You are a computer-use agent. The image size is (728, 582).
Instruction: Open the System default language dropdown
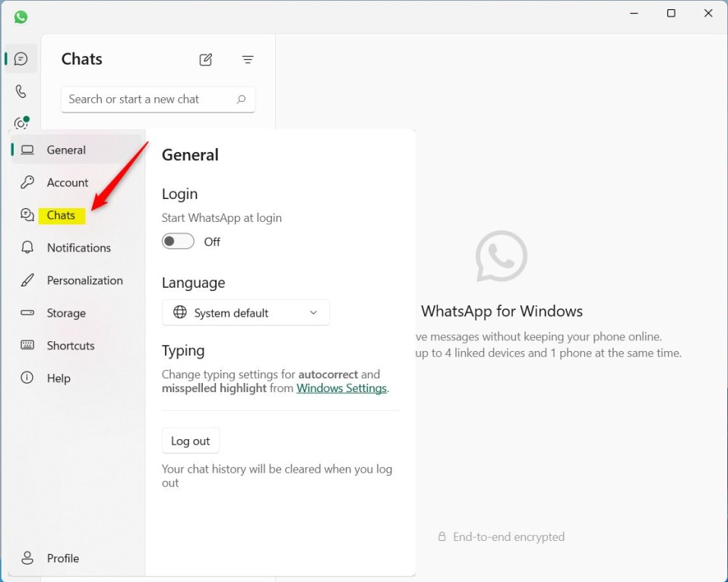[x=245, y=312]
